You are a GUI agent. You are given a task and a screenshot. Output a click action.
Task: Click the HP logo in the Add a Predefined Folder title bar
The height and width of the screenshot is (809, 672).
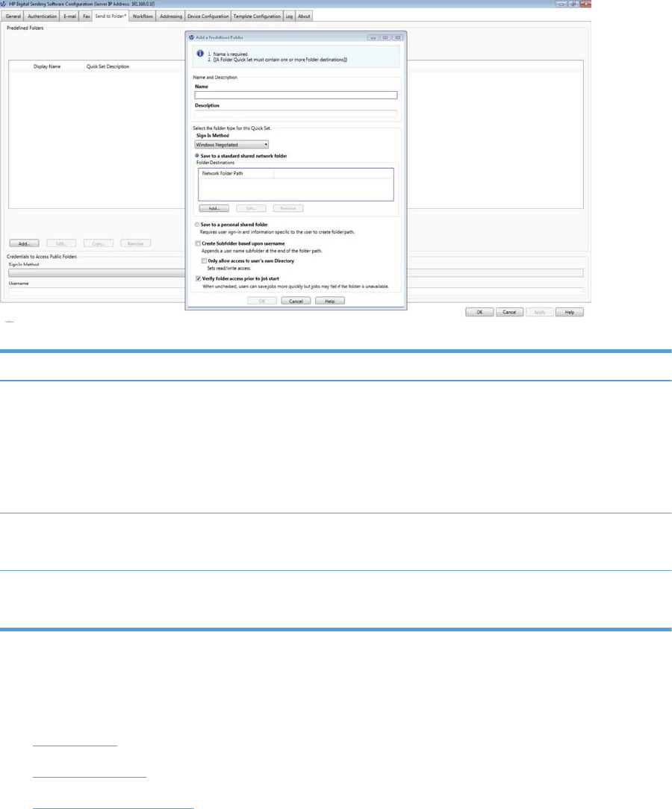191,37
